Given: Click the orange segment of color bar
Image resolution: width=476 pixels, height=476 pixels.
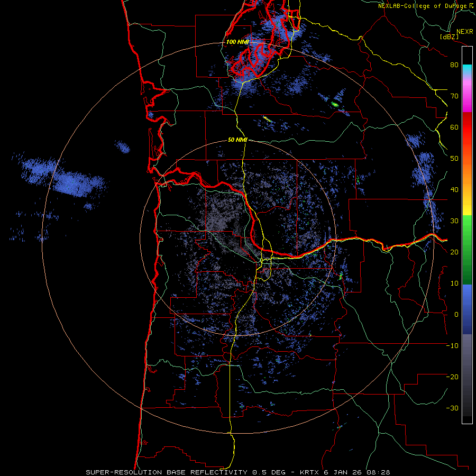Looking at the screenshot, I should coord(467,176).
